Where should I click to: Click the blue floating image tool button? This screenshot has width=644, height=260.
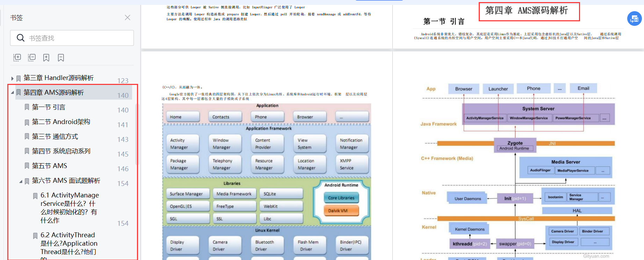click(x=634, y=19)
